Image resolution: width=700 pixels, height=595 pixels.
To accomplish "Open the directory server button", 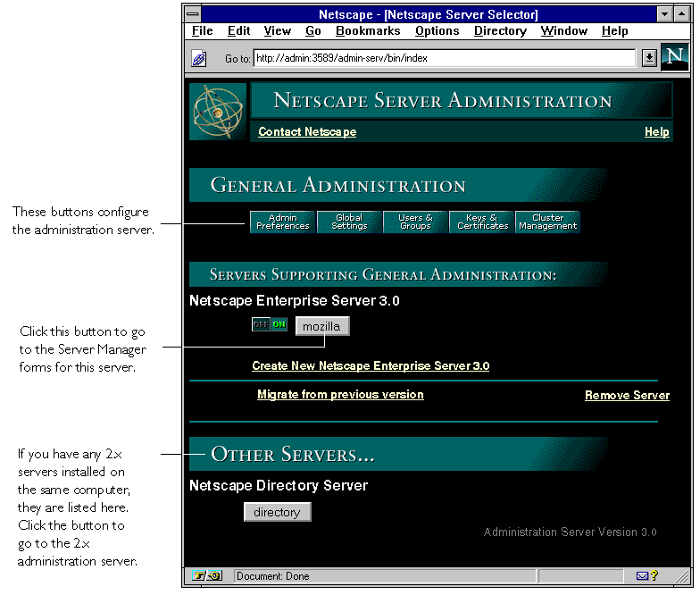I will coord(277,512).
